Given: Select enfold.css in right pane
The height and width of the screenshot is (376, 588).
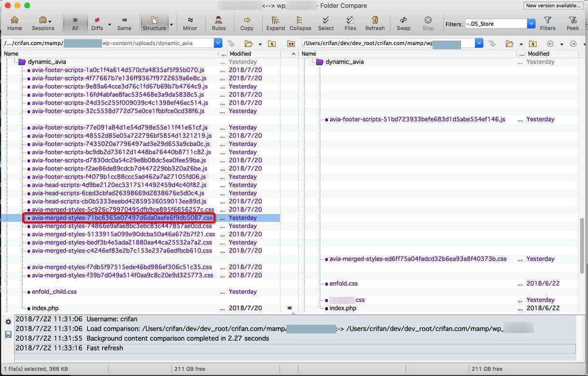Looking at the screenshot, I should tap(343, 284).
